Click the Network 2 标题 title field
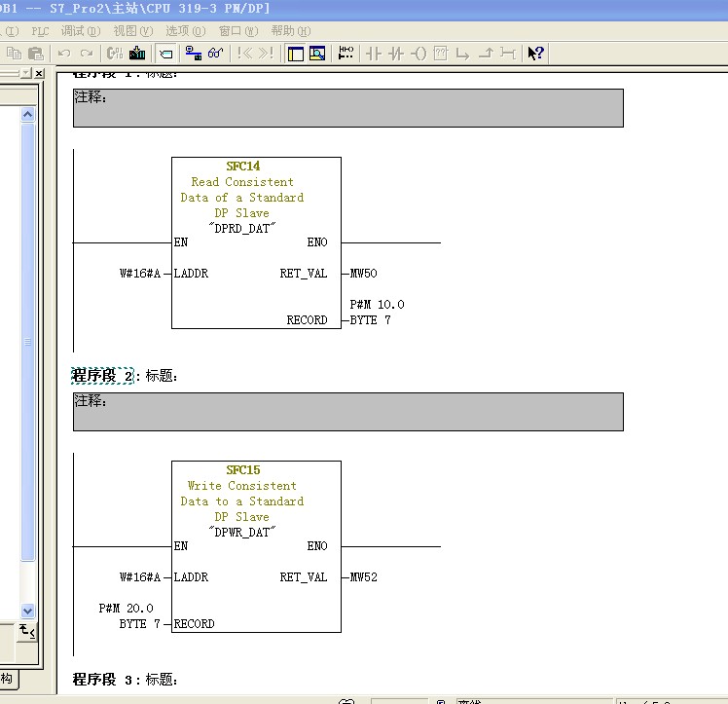 coord(162,376)
